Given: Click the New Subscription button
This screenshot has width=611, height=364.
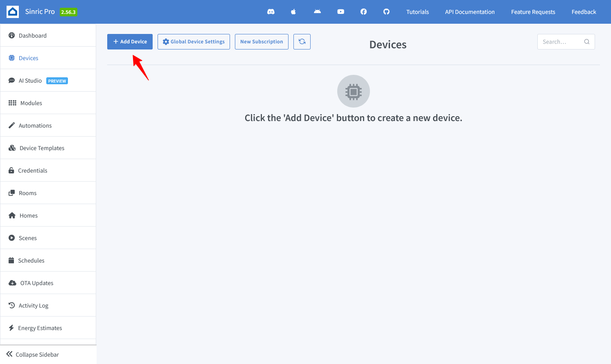Looking at the screenshot, I should point(262,42).
